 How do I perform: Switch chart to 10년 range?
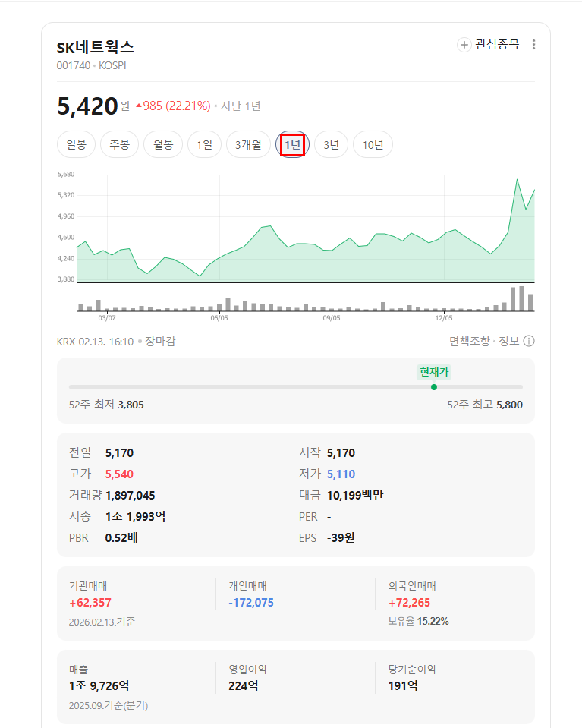(x=373, y=145)
